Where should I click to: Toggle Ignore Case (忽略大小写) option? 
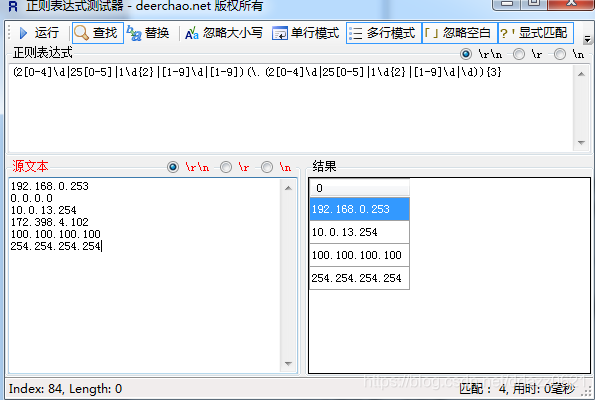point(224,33)
